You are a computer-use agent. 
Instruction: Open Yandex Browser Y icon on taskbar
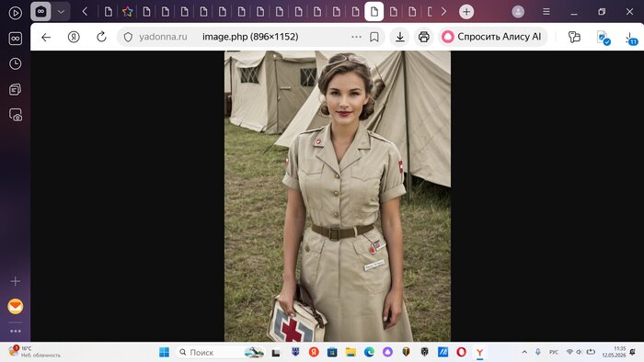pyautogui.click(x=479, y=352)
